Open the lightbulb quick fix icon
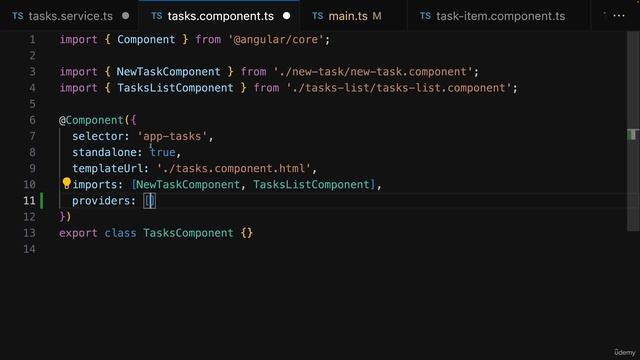 pyautogui.click(x=67, y=183)
